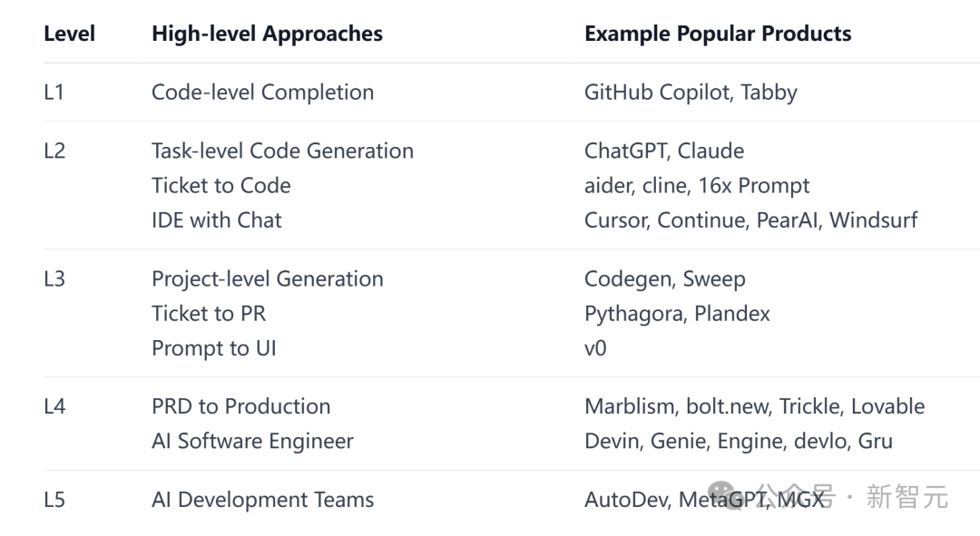This screenshot has width=980, height=536.
Task: Click the AI Software Engineer entry
Action: (x=252, y=441)
